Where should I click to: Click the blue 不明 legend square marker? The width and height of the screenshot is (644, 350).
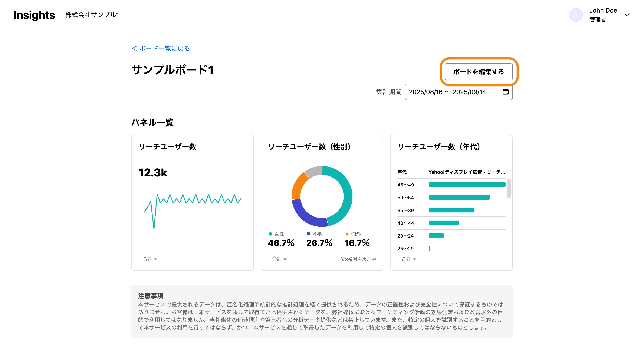(309, 234)
